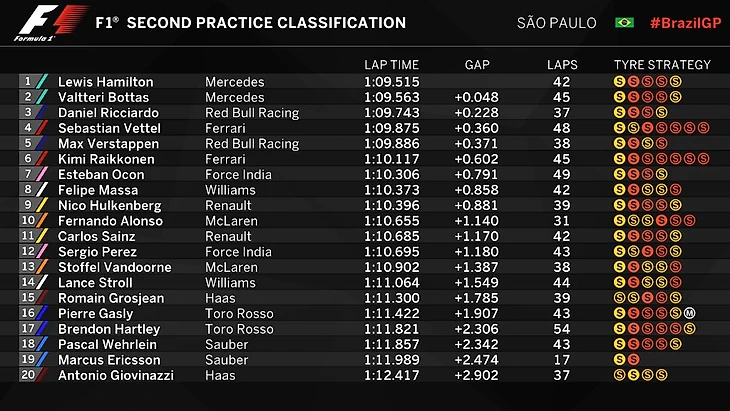Select the GAP column header

[477, 65]
